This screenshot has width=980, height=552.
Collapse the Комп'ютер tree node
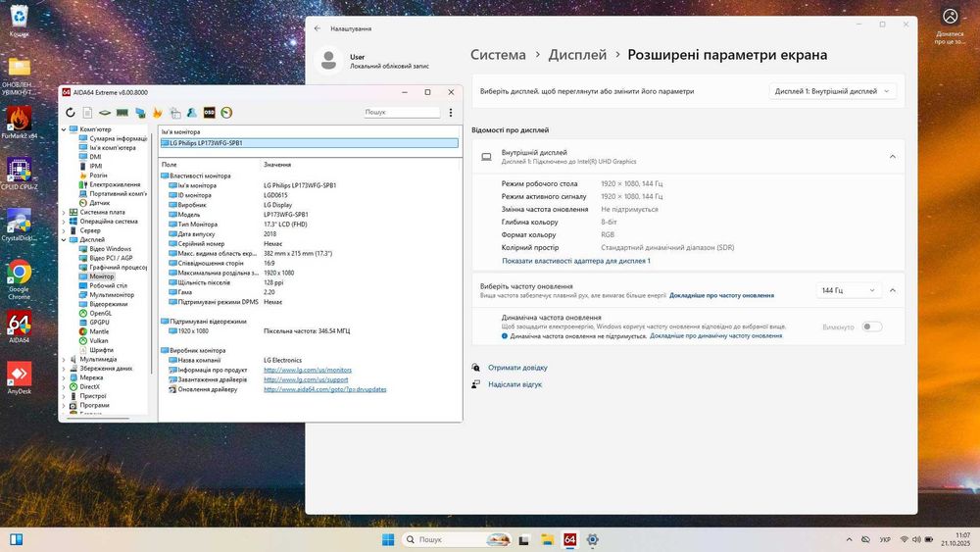point(64,129)
